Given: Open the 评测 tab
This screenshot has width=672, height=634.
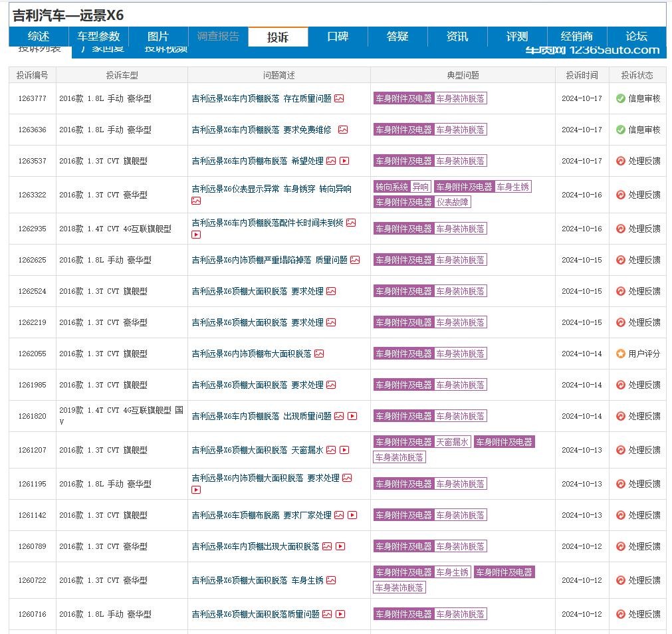Looking at the screenshot, I should click(x=517, y=37).
